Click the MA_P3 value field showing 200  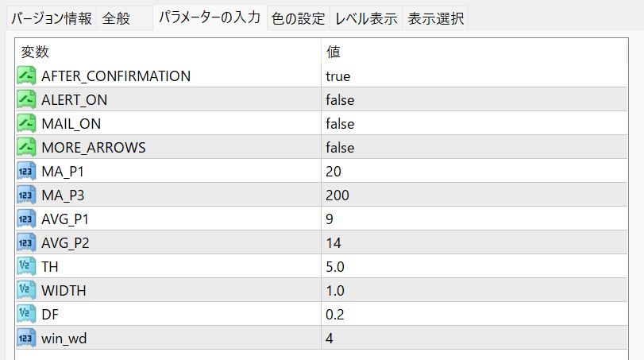tap(337, 195)
